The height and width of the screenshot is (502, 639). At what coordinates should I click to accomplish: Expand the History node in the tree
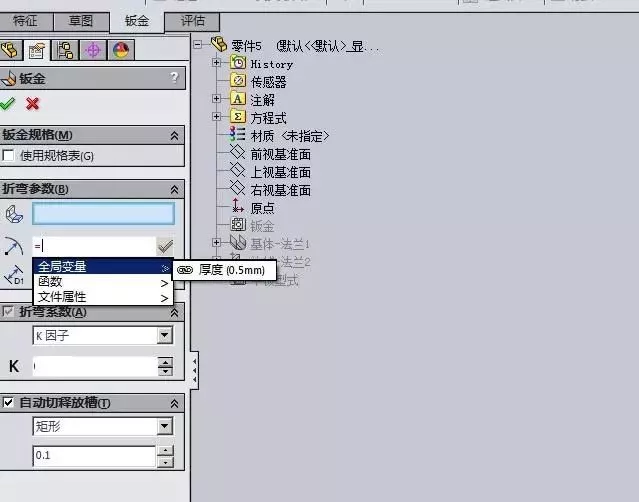coord(217,63)
